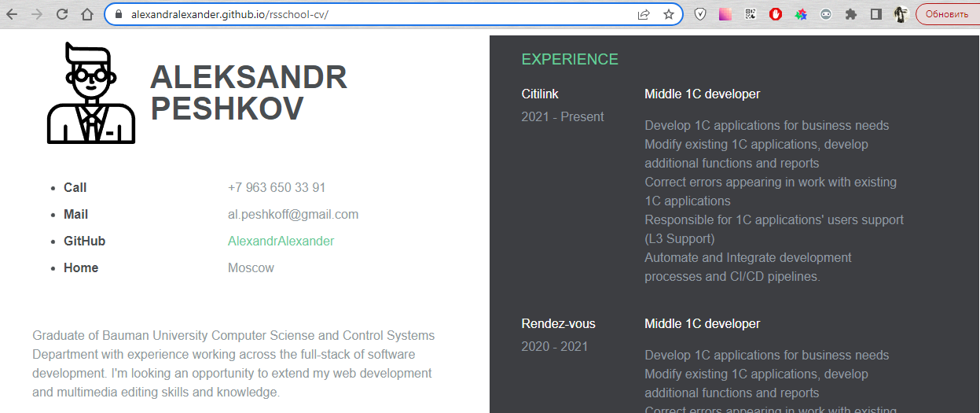Click the Rendez-vous company name

click(559, 323)
